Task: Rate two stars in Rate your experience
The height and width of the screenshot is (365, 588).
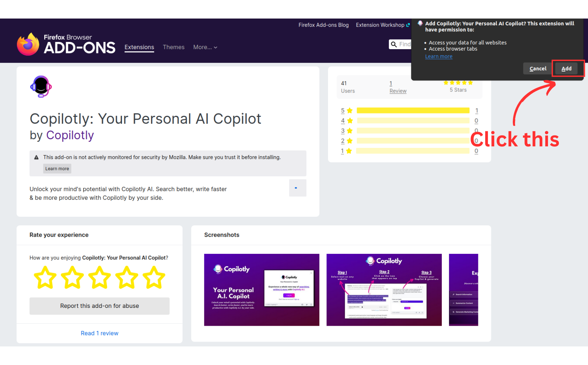Action: pos(72,278)
